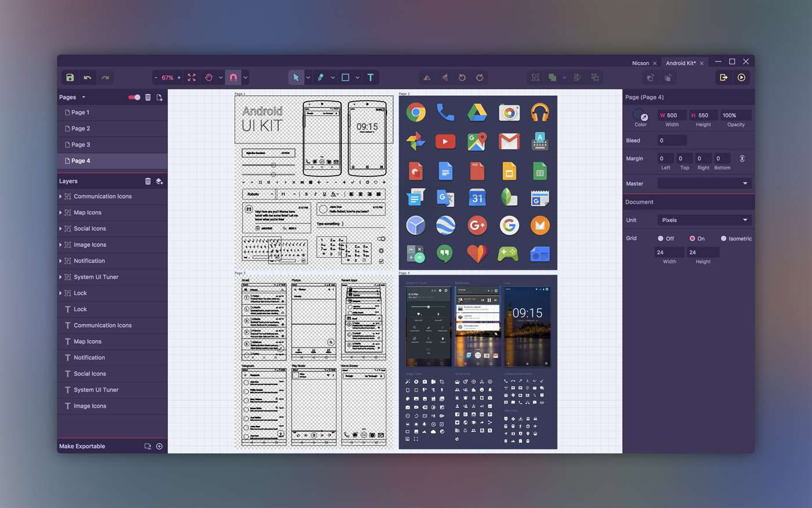Image resolution: width=812 pixels, height=508 pixels.
Task: Expand the Map Icons group layer
Action: tap(60, 212)
